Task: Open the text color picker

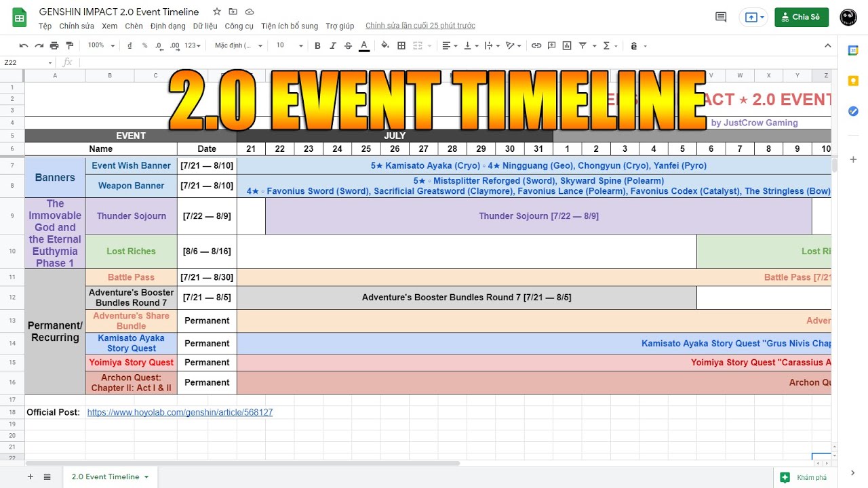Action: tap(364, 45)
